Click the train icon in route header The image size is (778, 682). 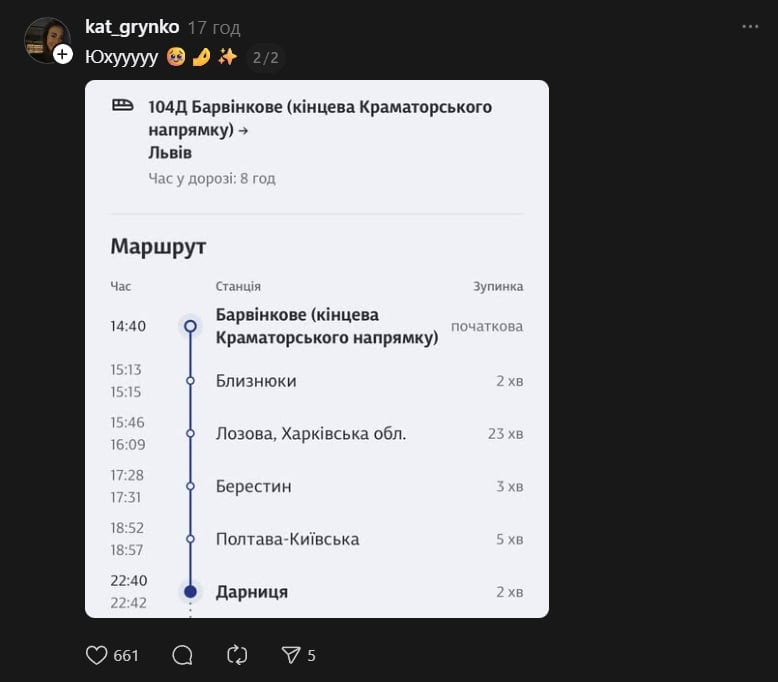tap(123, 105)
